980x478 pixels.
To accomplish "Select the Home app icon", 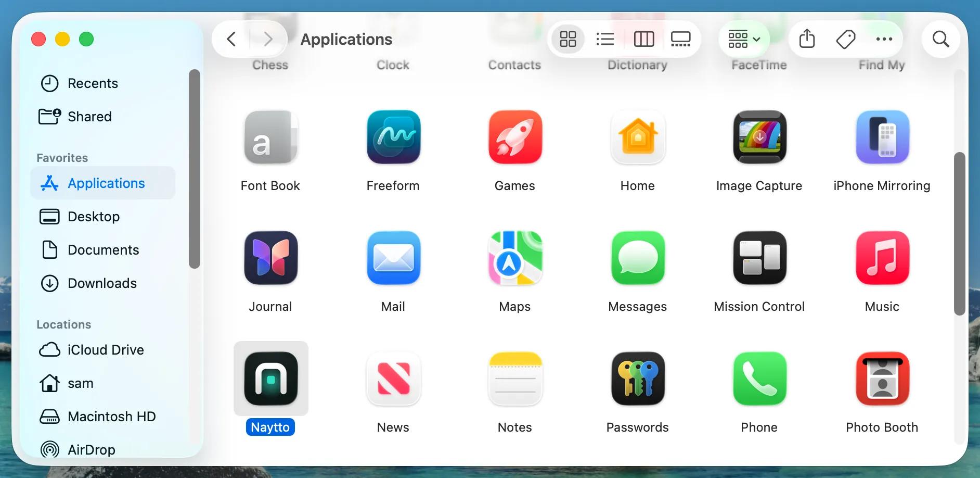I will coord(638,137).
